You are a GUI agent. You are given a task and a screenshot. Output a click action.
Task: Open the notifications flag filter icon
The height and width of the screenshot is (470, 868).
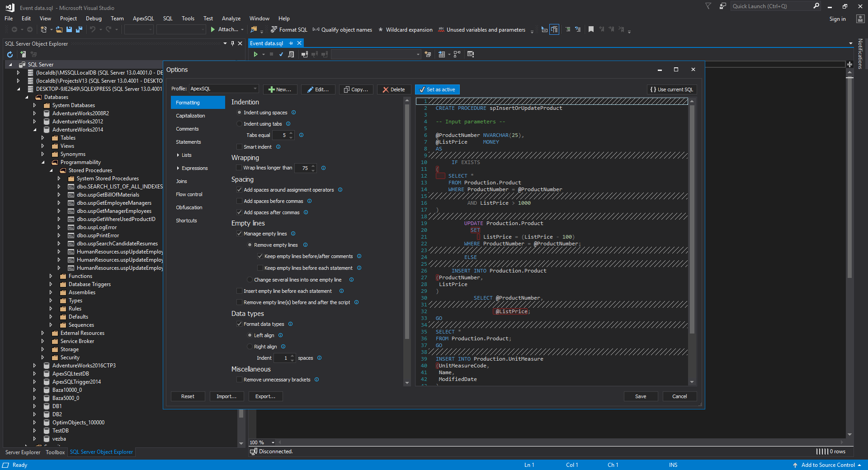[708, 6]
